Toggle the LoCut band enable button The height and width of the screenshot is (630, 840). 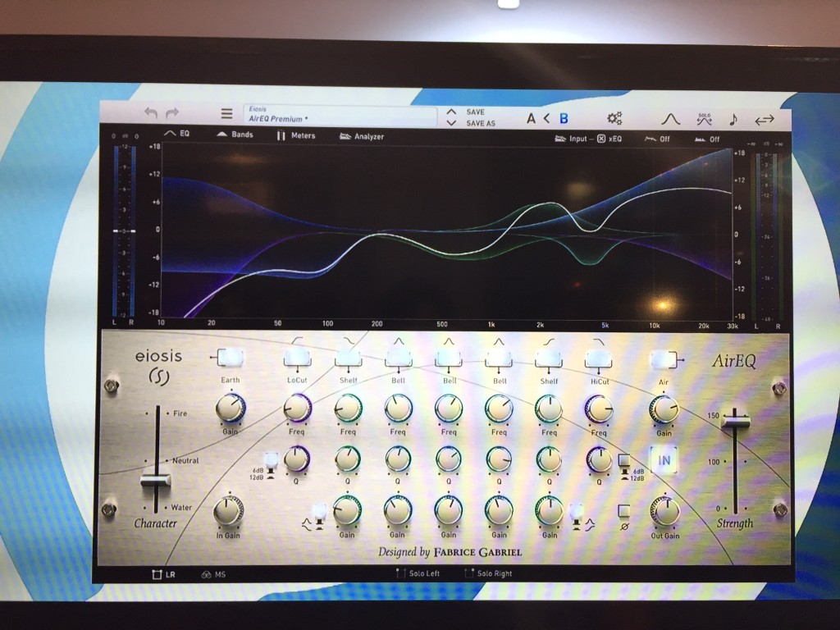click(297, 358)
